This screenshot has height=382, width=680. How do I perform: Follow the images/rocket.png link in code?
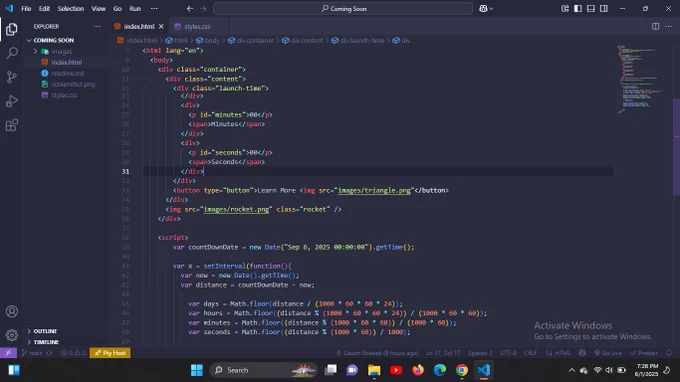point(236,209)
